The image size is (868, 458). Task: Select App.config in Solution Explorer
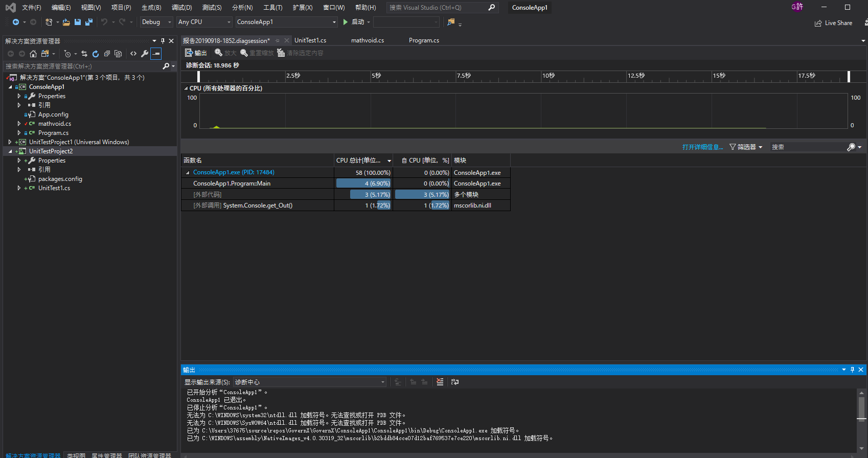point(53,114)
